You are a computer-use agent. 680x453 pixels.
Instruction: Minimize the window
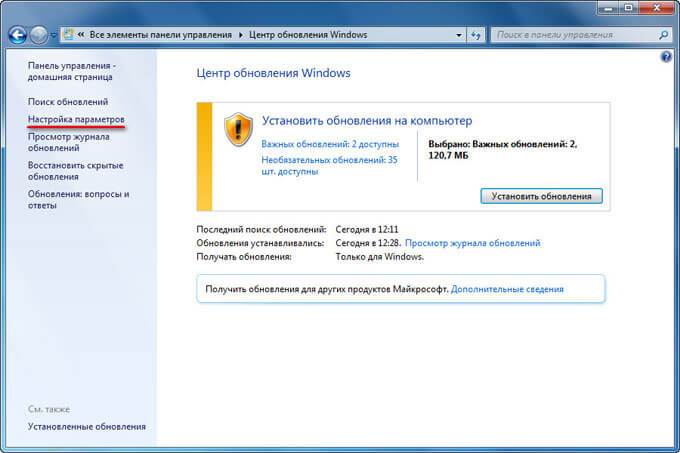pos(608,7)
